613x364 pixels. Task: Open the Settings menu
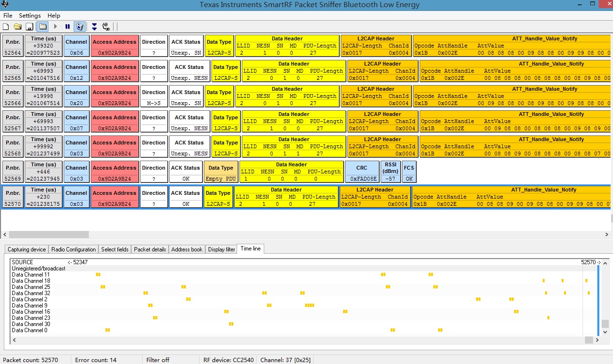coord(30,16)
